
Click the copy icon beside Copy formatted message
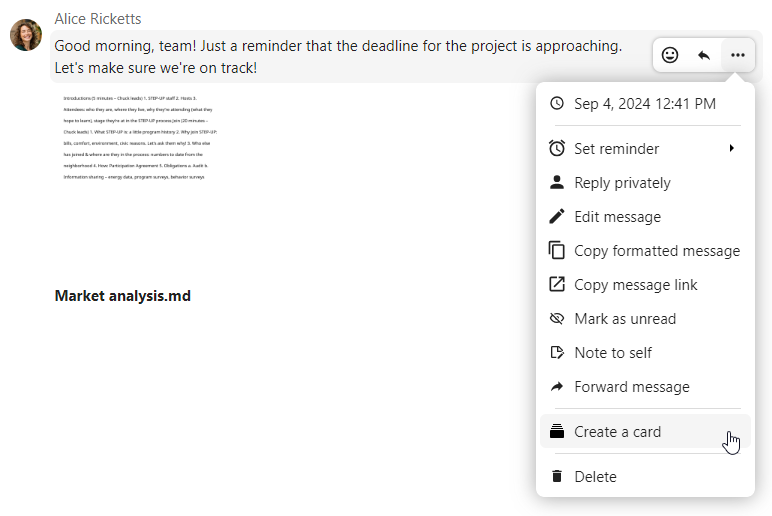pyautogui.click(x=557, y=251)
